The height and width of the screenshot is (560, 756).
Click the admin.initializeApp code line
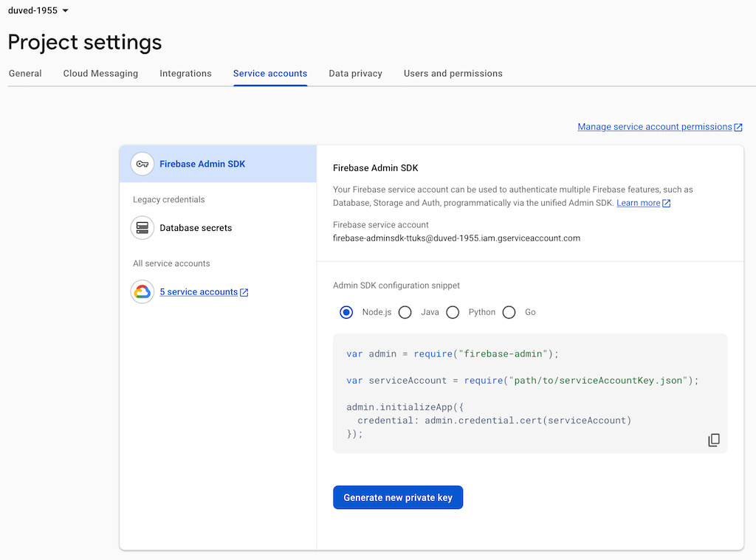(405, 407)
